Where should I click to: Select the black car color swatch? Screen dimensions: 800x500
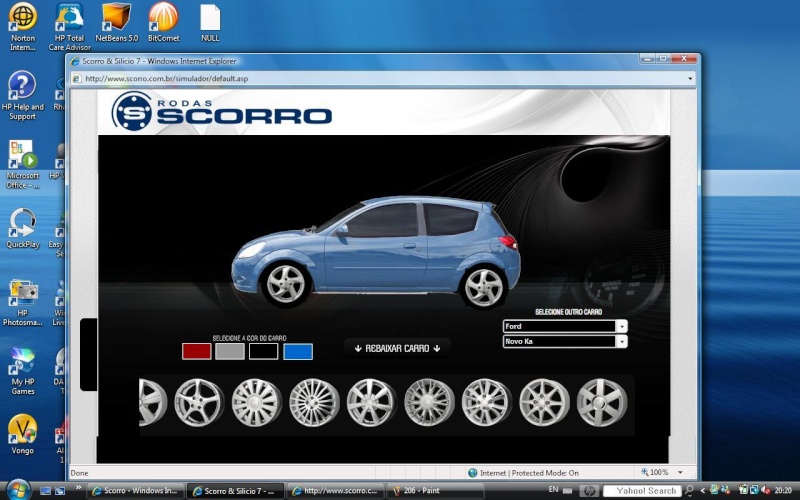click(264, 352)
